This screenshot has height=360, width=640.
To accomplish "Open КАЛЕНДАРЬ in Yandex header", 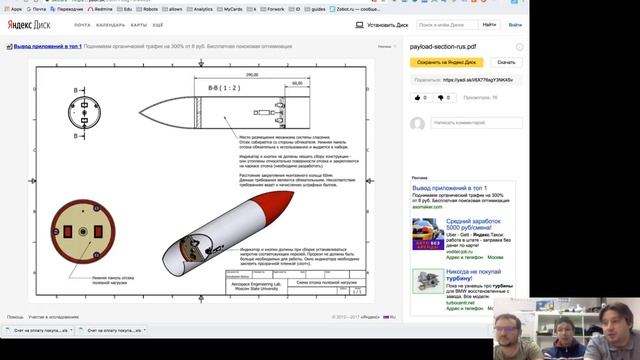I will pyautogui.click(x=110, y=25).
